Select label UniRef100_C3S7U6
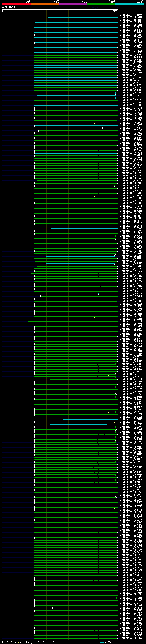The width and height of the screenshot is (146, 644). (131, 419)
